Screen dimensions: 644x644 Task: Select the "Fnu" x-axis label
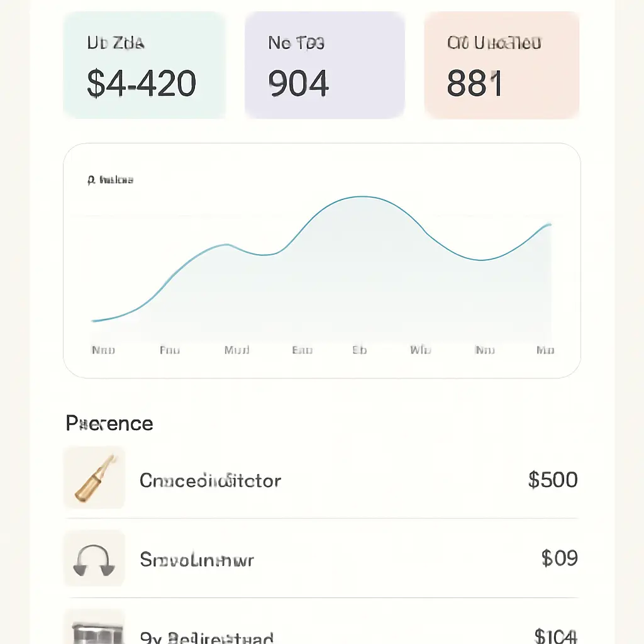[169, 350]
